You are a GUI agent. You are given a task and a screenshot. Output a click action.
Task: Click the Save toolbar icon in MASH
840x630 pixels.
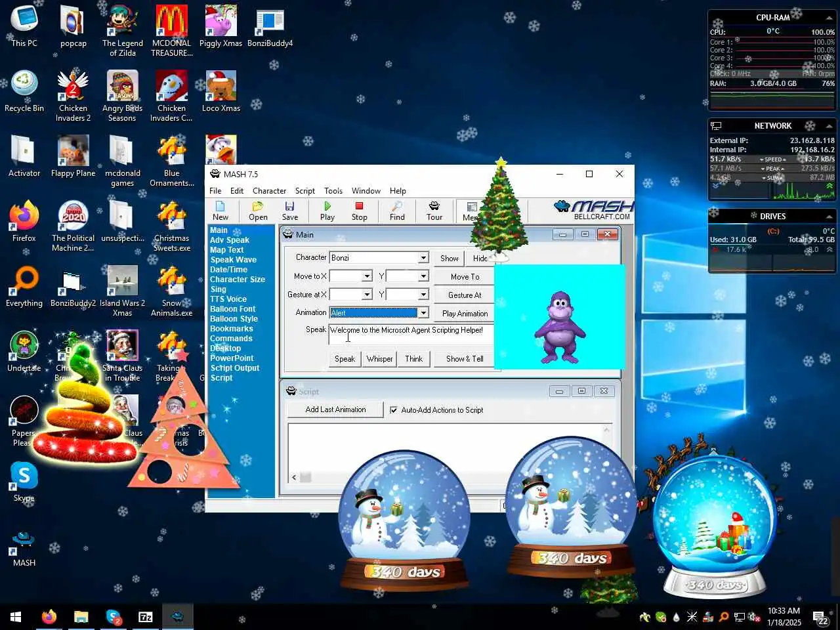[289, 211]
